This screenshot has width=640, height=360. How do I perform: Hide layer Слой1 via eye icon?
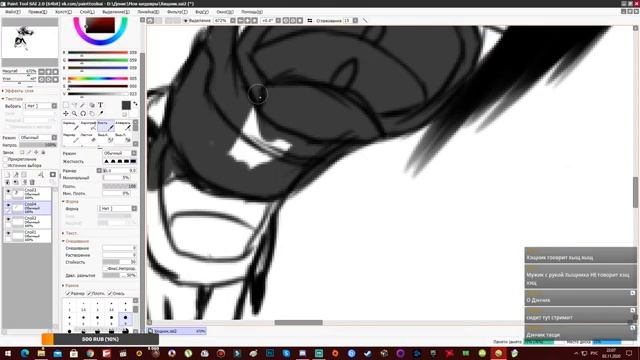point(8,233)
